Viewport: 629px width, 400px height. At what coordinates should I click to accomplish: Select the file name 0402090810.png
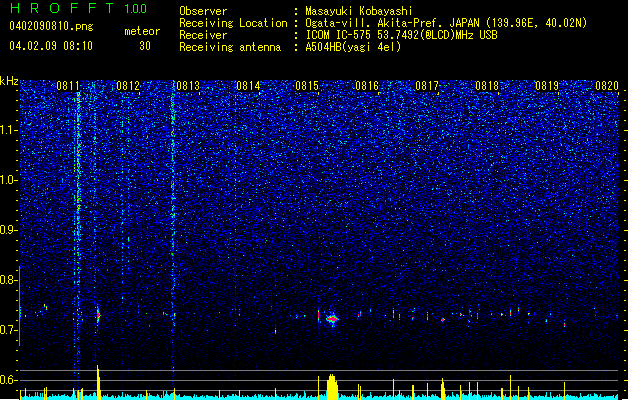[x=51, y=26]
